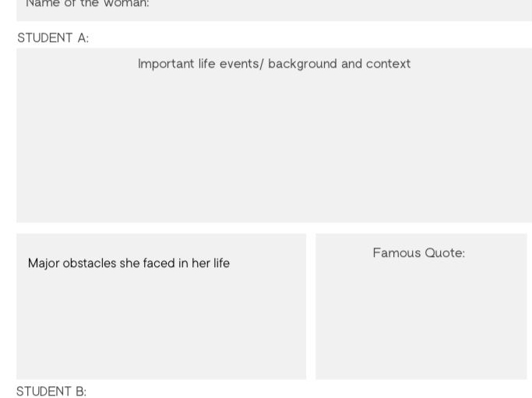Screen dimensions: 532x398
Task: Click the word 'background' in the heading
Action: pos(303,64)
